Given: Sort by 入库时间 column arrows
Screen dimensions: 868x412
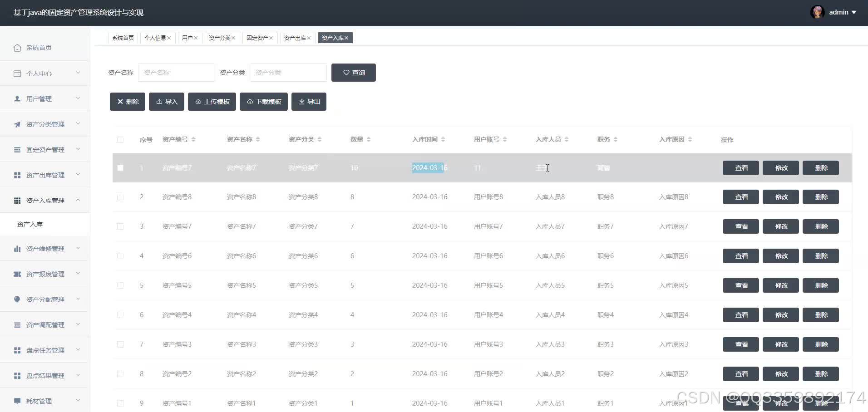Looking at the screenshot, I should [443, 139].
